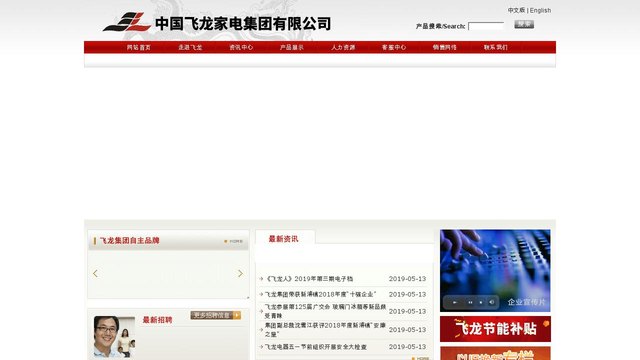640x360 pixels.
Task: Switch site language to English
Action: pos(540,10)
